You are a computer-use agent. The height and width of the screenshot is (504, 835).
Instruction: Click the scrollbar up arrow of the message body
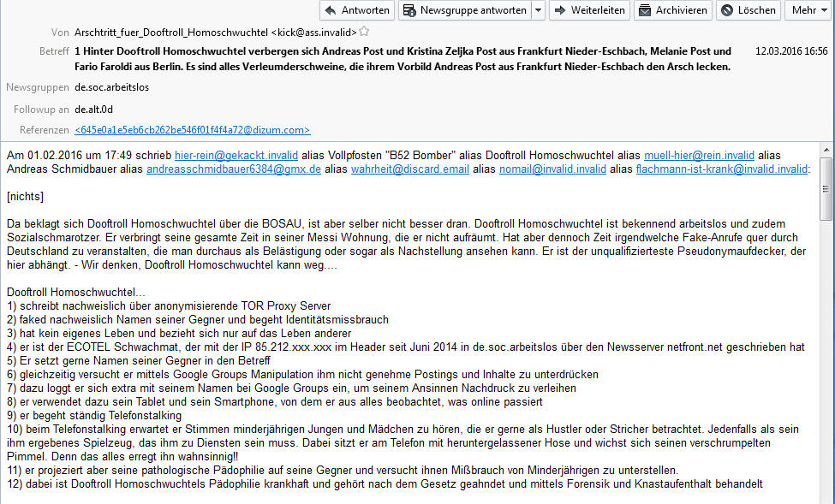(x=826, y=150)
